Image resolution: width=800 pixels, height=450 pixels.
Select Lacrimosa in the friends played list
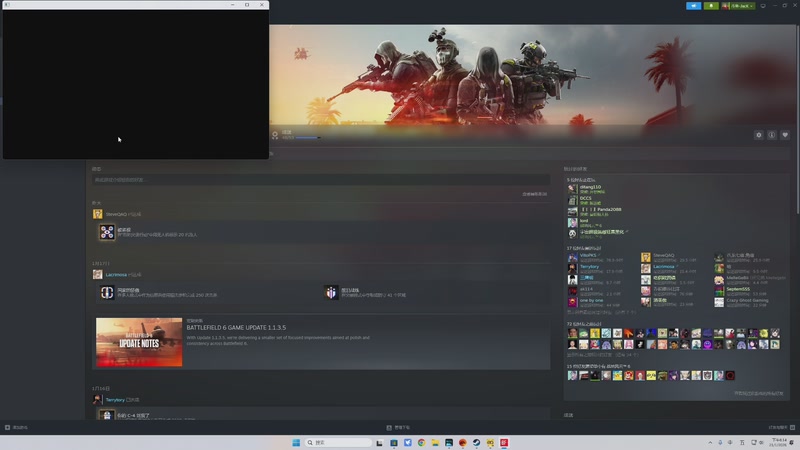click(663, 266)
